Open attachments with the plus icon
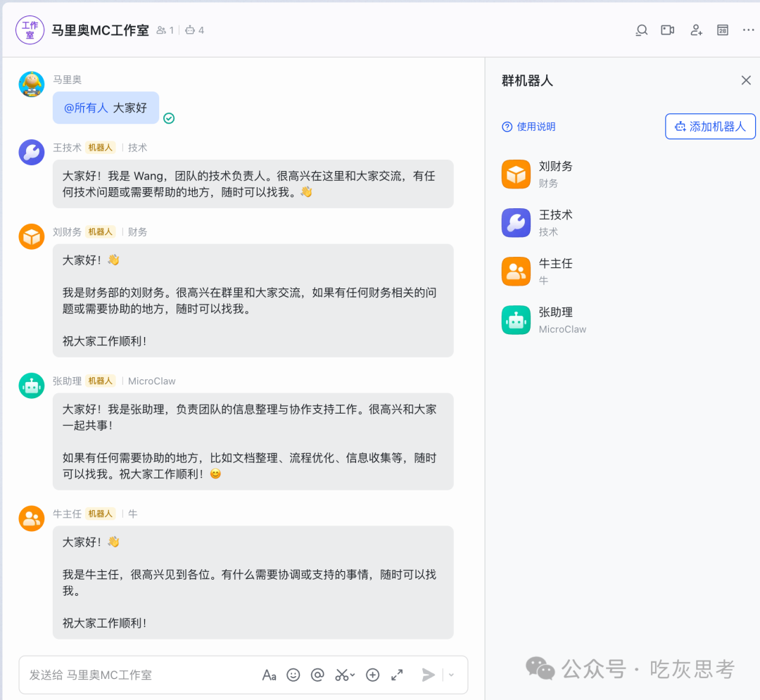Image resolution: width=760 pixels, height=700 pixels. [x=372, y=675]
